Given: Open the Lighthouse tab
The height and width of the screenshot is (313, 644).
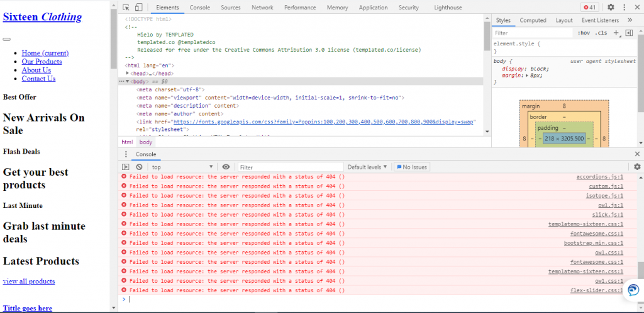Looking at the screenshot, I should pyautogui.click(x=448, y=8).
